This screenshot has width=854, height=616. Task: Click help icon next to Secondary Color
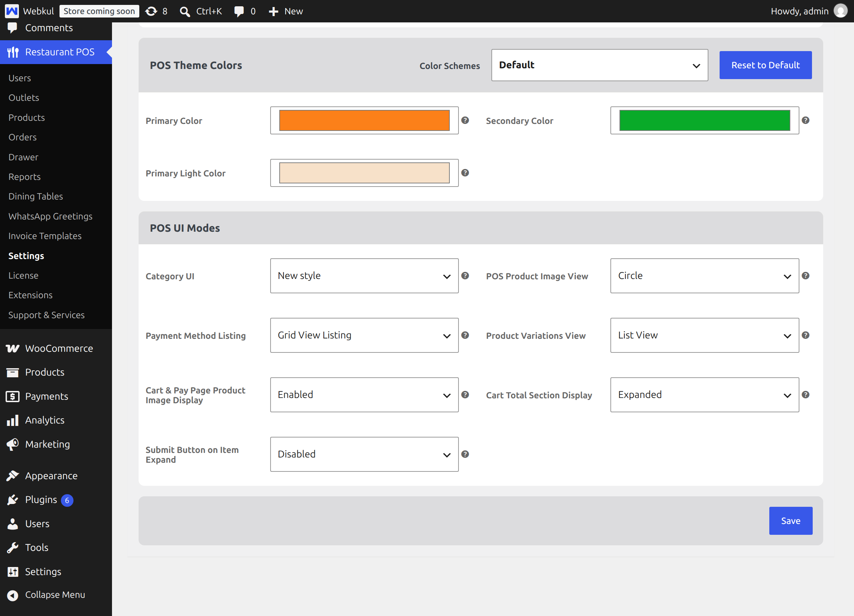click(805, 120)
